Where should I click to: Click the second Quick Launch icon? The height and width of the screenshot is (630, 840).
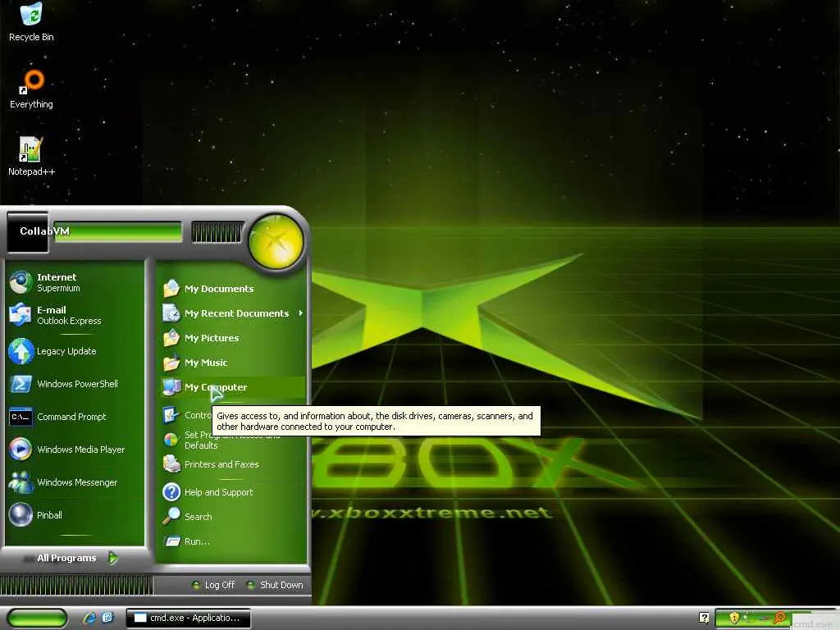[107, 619]
